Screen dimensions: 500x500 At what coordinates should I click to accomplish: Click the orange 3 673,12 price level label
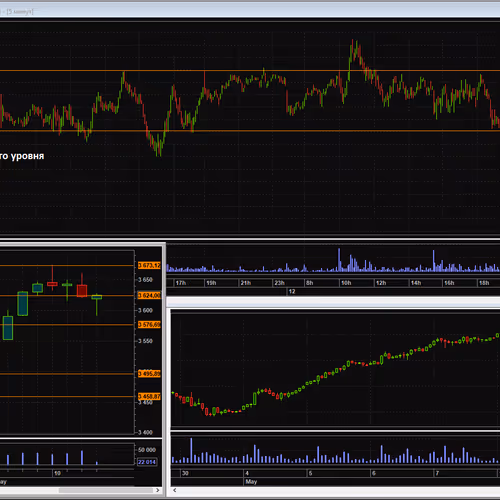(149, 265)
